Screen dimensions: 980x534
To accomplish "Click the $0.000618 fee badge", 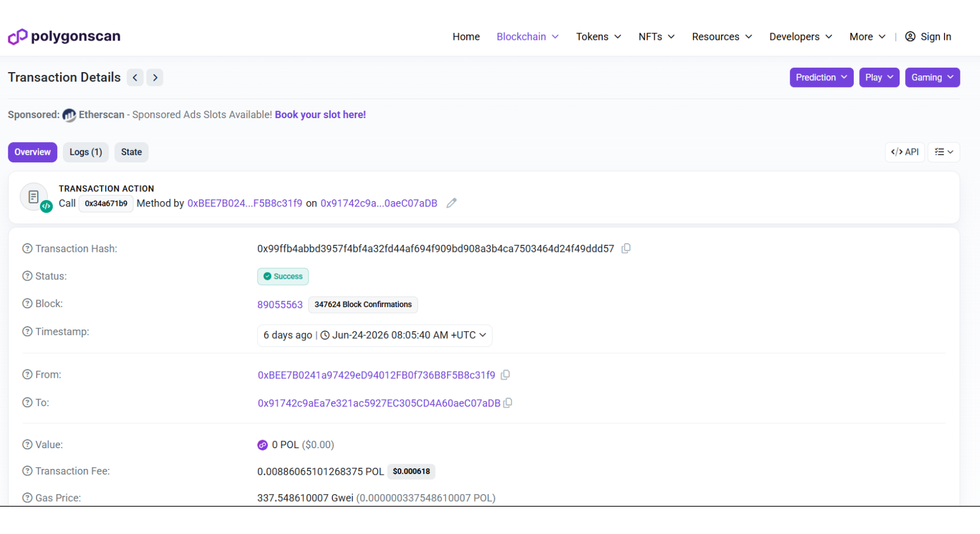I will 411,471.
